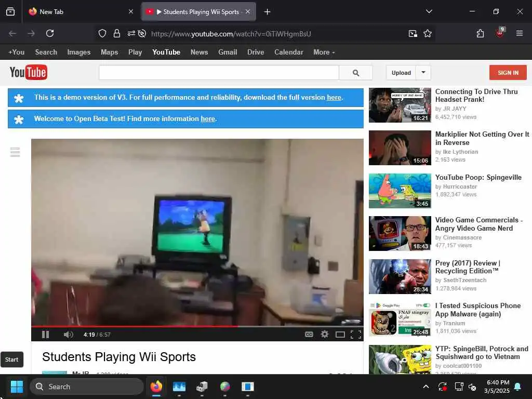Open YTP: SpingeBill video title
This screenshot has height=399, width=532.
pyautogui.click(x=482, y=353)
